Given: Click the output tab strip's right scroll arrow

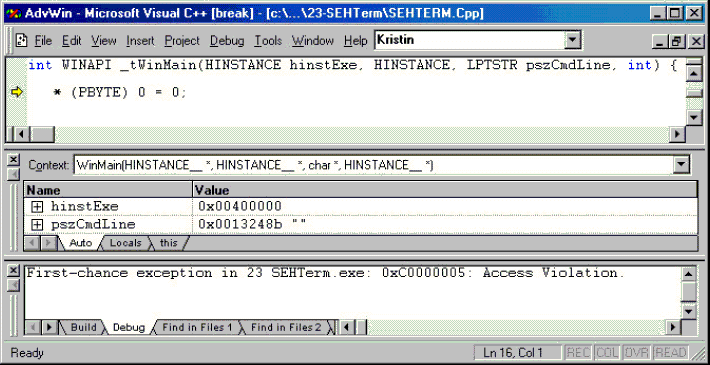Looking at the screenshot, I should 50,327.
